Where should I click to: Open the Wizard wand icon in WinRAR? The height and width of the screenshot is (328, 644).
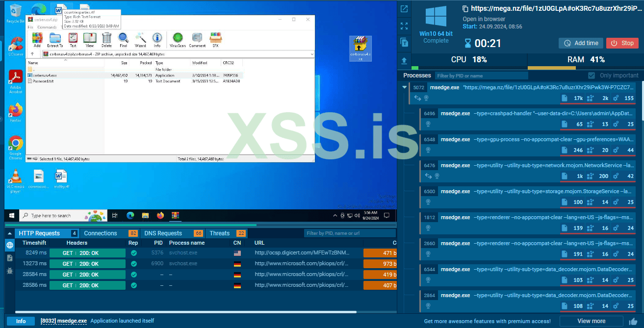pyautogui.click(x=140, y=39)
